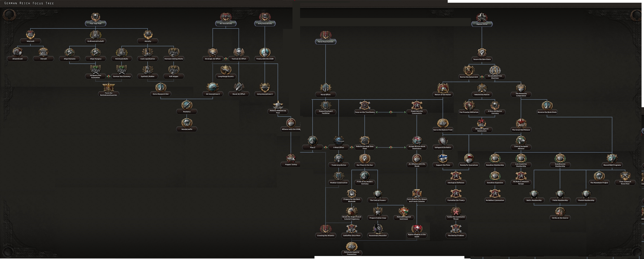Click the Assassinate Mussolini focus icon

tap(378, 229)
